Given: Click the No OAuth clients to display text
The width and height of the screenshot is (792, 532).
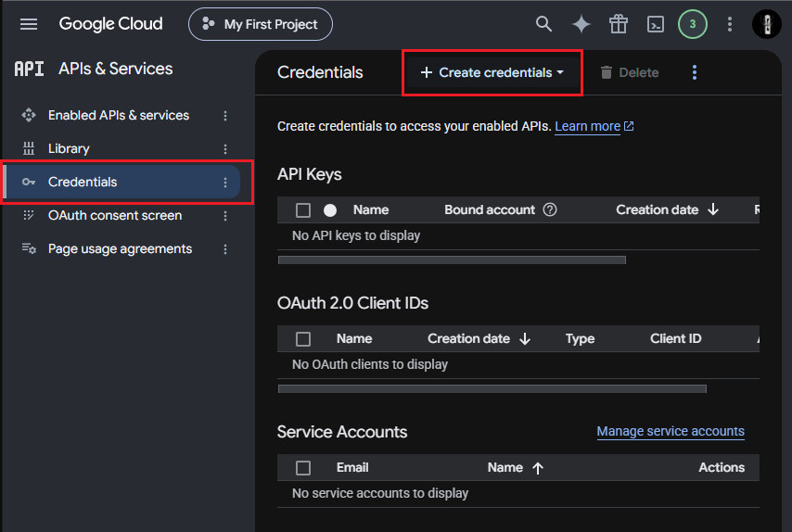Looking at the screenshot, I should click(370, 364).
